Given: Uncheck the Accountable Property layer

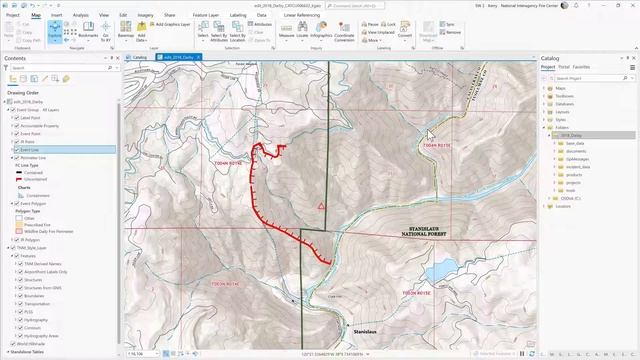Looking at the screenshot, I should tap(17, 126).
